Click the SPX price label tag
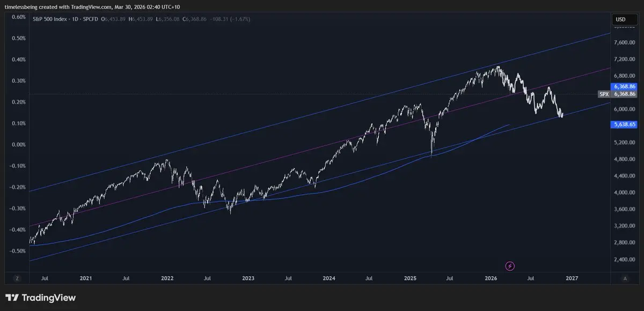644x311 pixels. pos(604,94)
